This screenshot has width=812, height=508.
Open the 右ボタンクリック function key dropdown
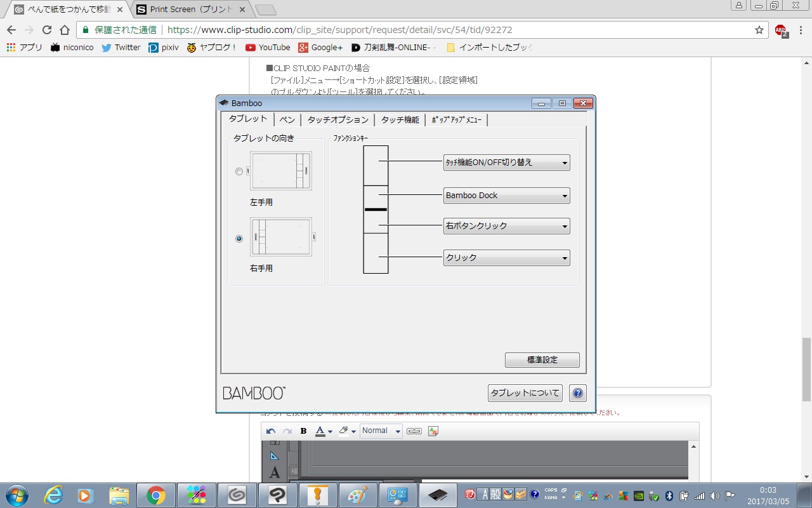coord(506,226)
